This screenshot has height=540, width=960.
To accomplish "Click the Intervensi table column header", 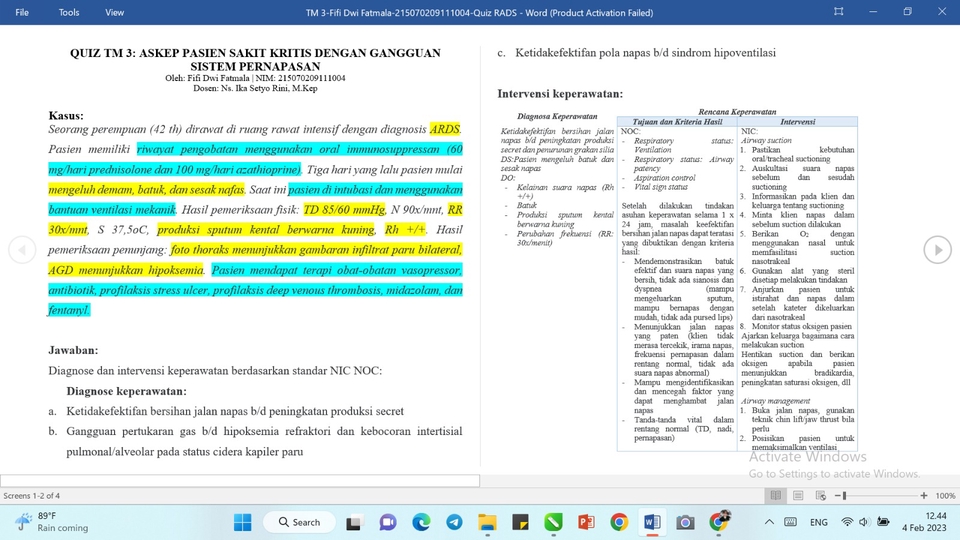I will 797,122.
